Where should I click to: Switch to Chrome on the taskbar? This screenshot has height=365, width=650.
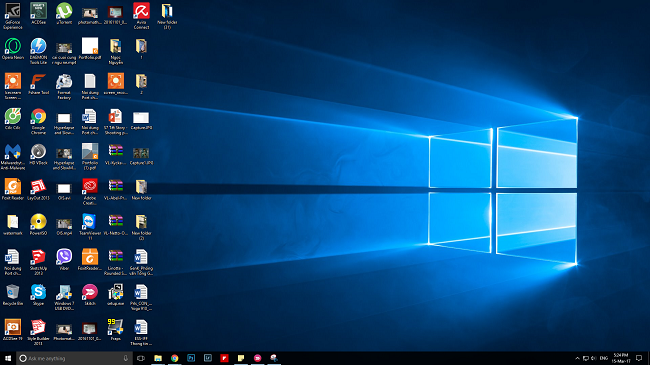[x=175, y=358]
